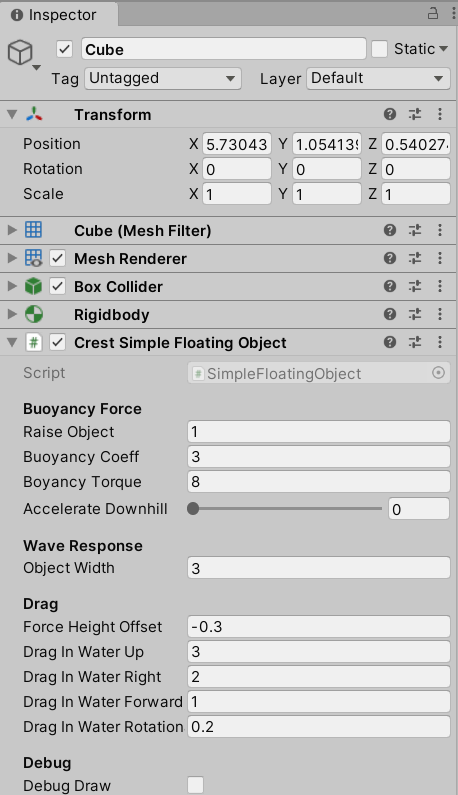Open the Layer dropdown showing Default
Screen dimensions: 458x795
[378, 79]
